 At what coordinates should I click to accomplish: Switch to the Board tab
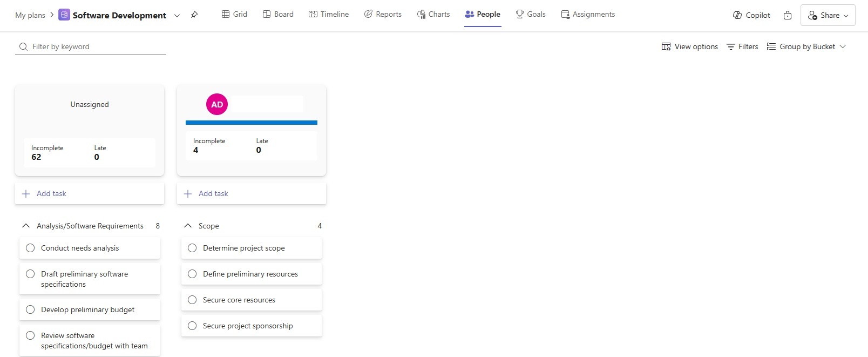[x=278, y=14]
